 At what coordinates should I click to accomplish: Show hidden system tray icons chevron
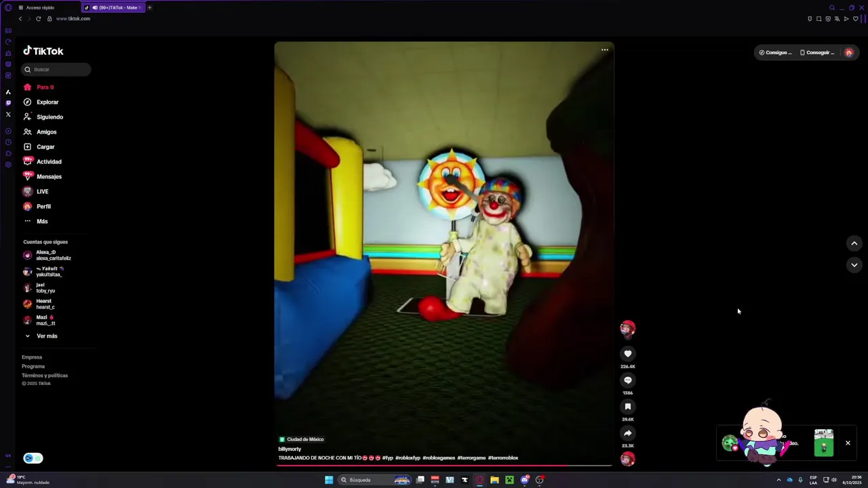[x=778, y=480]
